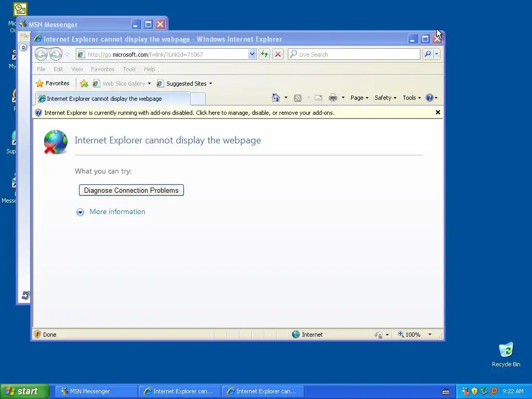Open the Favorites menu in menu bar

click(102, 69)
